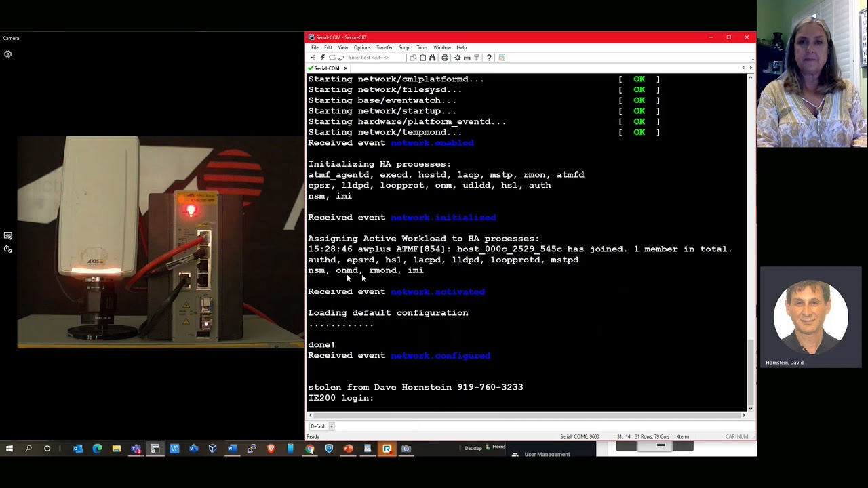Open the Edit menu
The height and width of the screenshot is (488, 868).
[x=328, y=47]
